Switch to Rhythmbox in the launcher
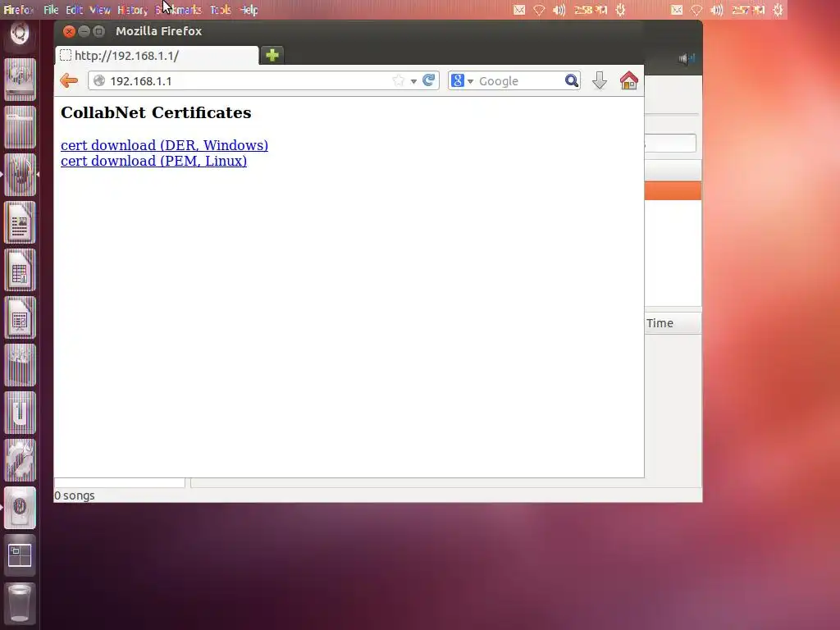The height and width of the screenshot is (630, 840). click(x=21, y=508)
